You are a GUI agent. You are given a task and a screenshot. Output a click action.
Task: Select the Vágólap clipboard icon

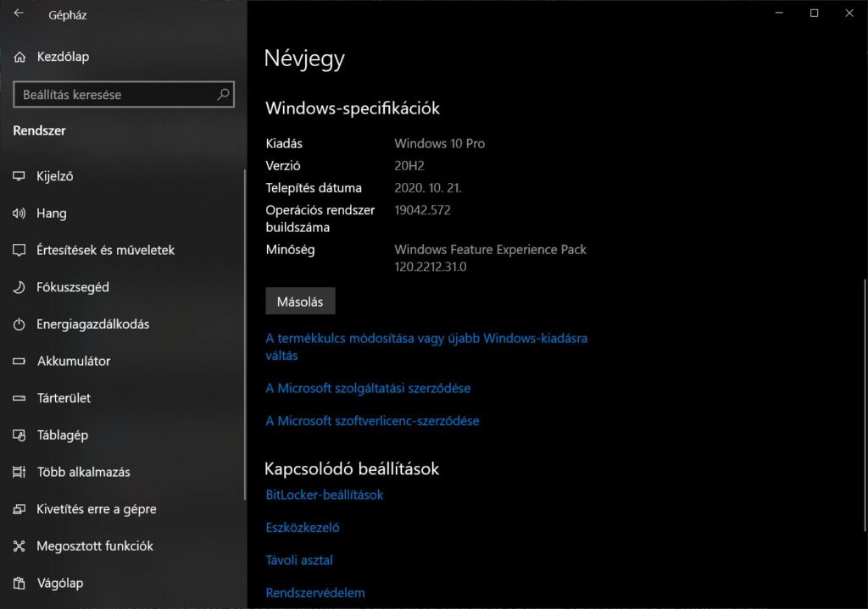pyautogui.click(x=19, y=583)
